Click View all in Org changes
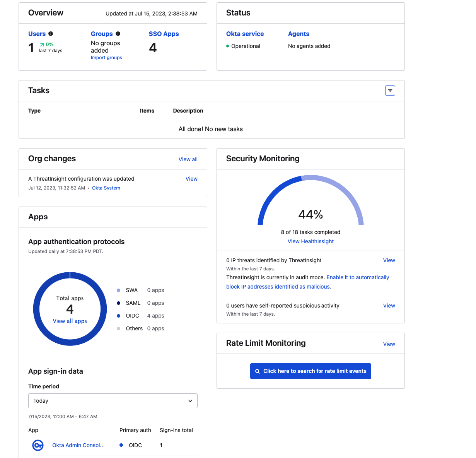 pos(188,159)
